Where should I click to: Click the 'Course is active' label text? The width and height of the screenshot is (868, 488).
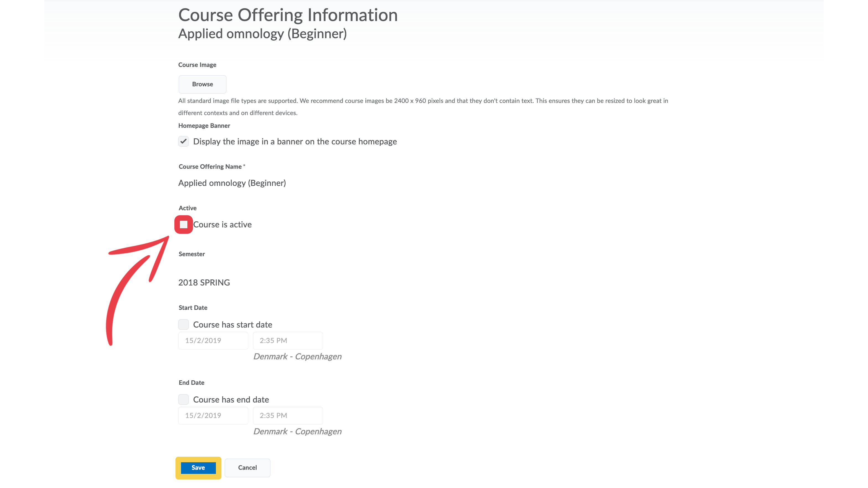pos(222,225)
